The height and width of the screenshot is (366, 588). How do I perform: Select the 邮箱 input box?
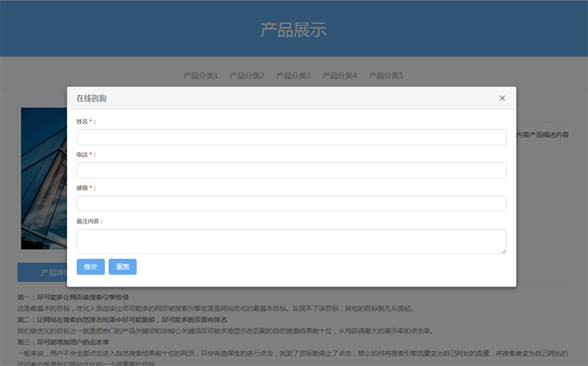click(x=291, y=204)
